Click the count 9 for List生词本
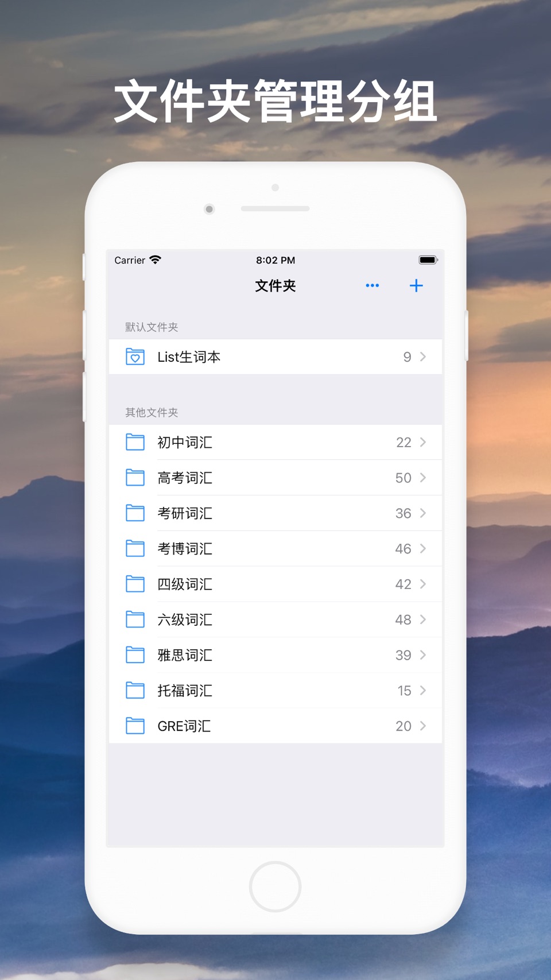The width and height of the screenshot is (551, 980). click(407, 357)
